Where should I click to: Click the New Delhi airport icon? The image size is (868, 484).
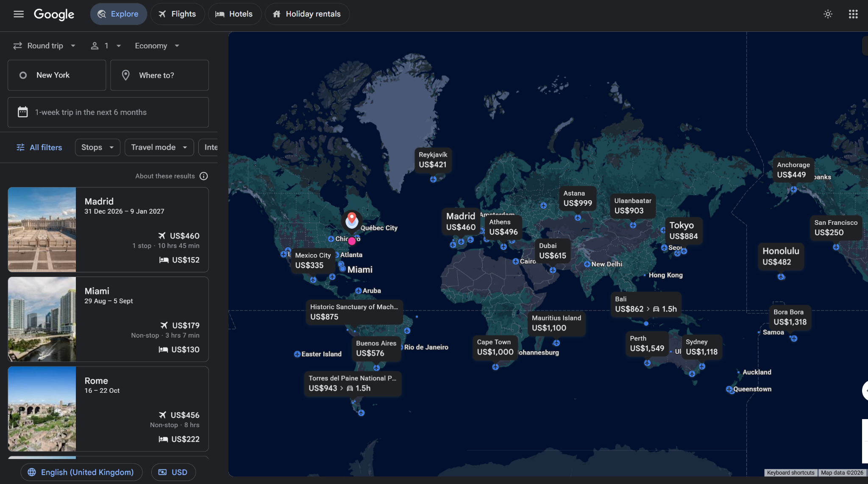587,264
